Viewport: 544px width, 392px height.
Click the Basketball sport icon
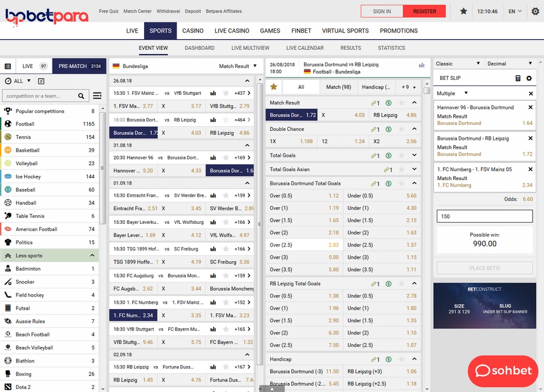(x=8, y=150)
